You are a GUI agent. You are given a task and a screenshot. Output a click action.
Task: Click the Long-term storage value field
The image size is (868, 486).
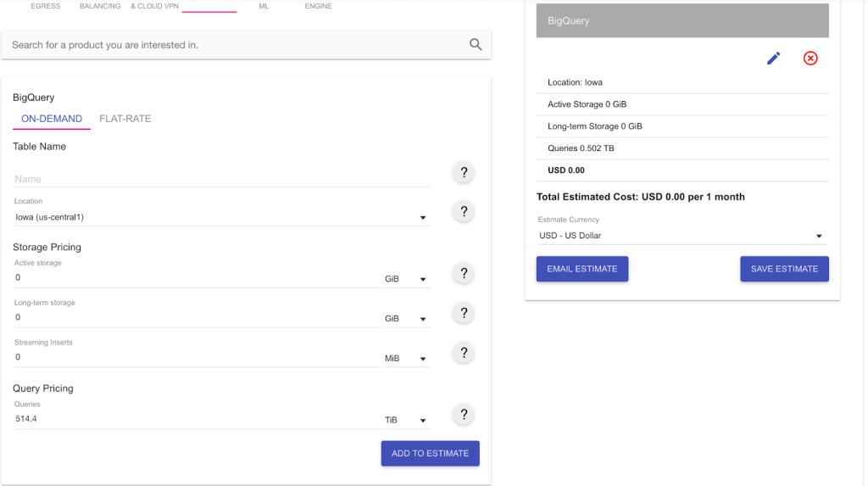197,317
